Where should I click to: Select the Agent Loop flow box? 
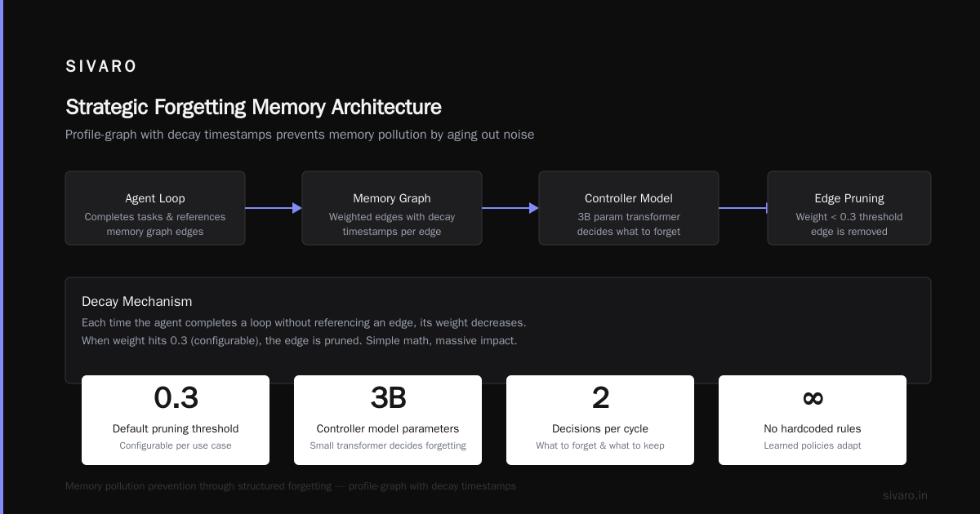pyautogui.click(x=155, y=208)
